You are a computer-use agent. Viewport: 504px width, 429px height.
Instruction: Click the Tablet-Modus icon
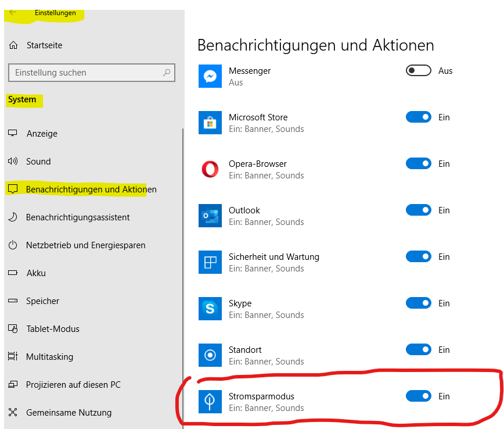point(13,328)
